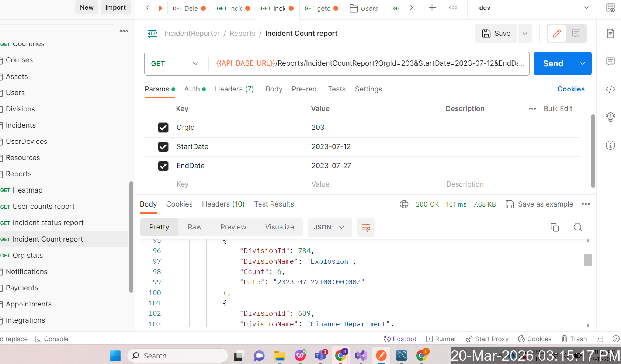Click the Send button
The image size is (621, 364).
(553, 63)
